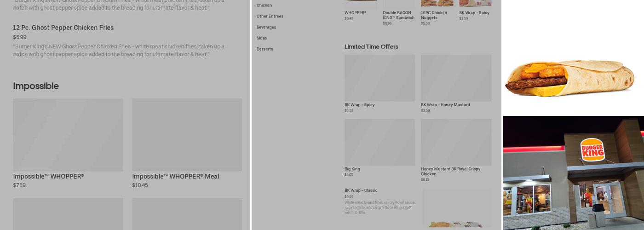The height and width of the screenshot is (230, 644).
Task: Click the $5.99 Ghost Pepper Chicken Fries price
Action: click(x=20, y=37)
